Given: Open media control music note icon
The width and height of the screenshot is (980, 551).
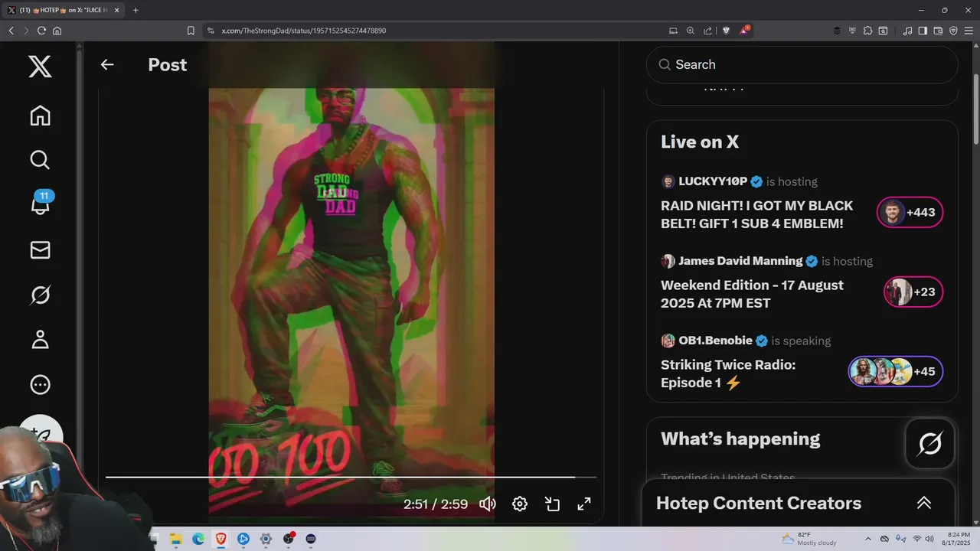Looking at the screenshot, I should coord(908,31).
